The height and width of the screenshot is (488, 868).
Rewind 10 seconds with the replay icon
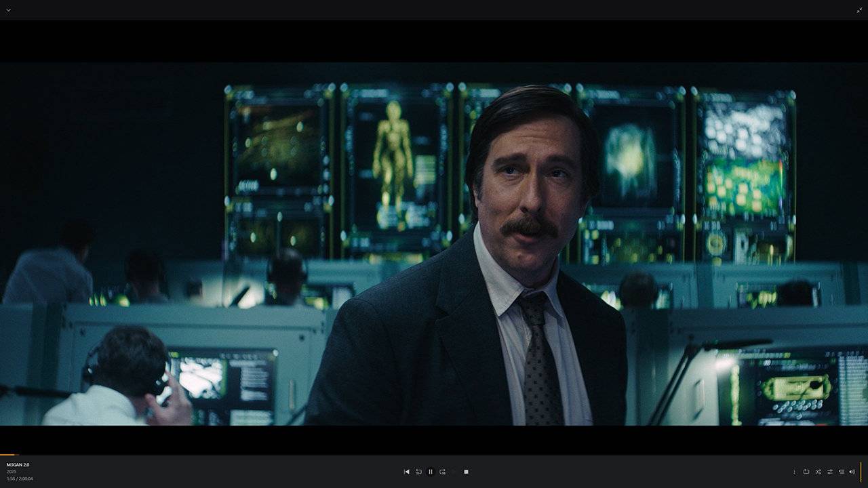click(418, 472)
